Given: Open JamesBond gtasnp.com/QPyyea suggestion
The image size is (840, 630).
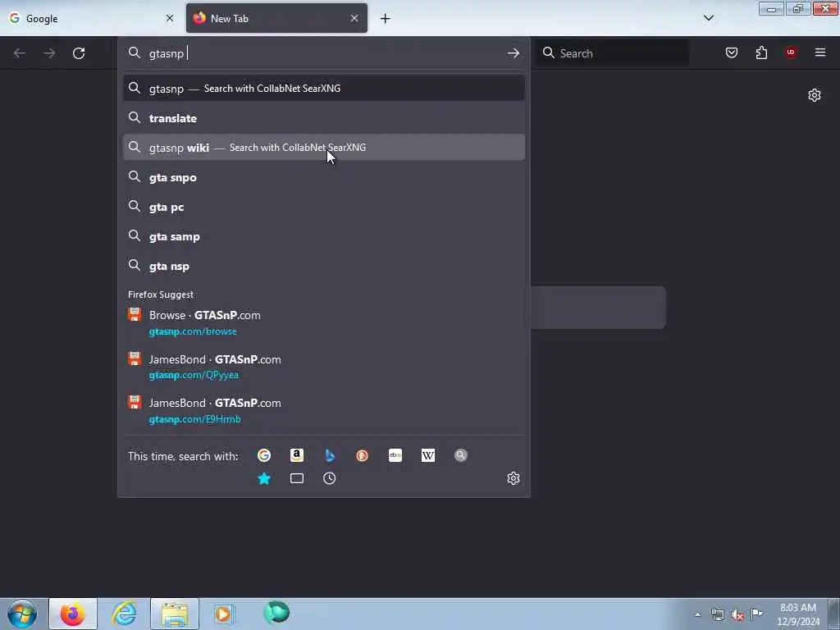Looking at the screenshot, I should 323,367.
